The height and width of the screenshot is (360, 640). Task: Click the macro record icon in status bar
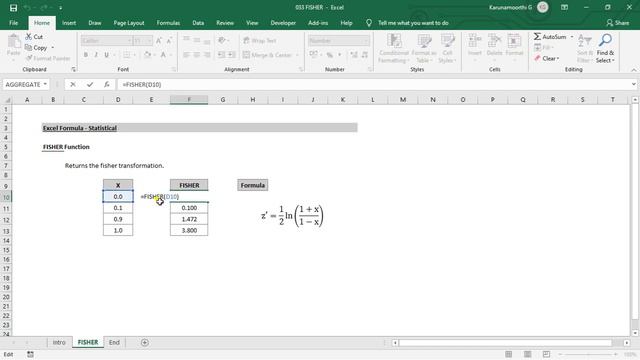point(30,354)
